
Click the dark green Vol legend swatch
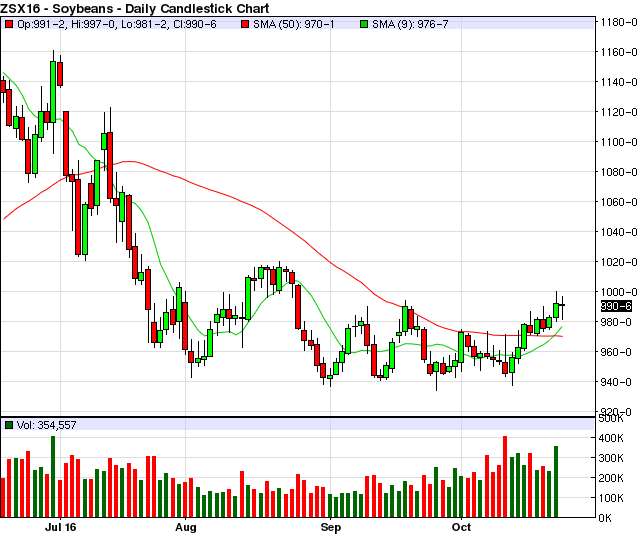tap(9, 425)
